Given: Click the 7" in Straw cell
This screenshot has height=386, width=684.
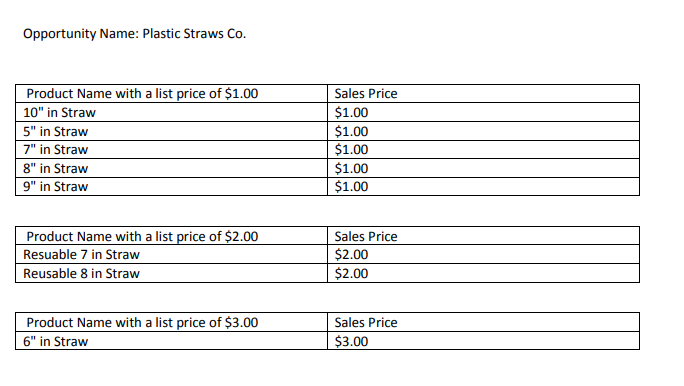Looking at the screenshot, I should click(x=171, y=150).
